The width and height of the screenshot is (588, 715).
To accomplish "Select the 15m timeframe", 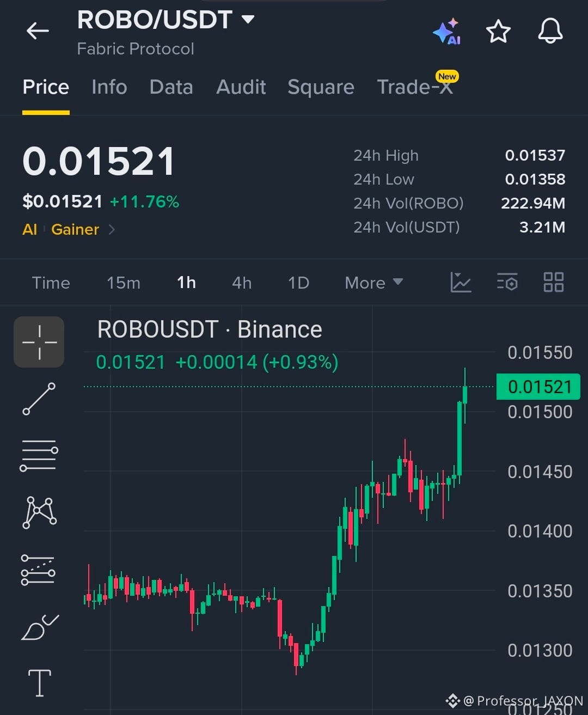I will [123, 283].
